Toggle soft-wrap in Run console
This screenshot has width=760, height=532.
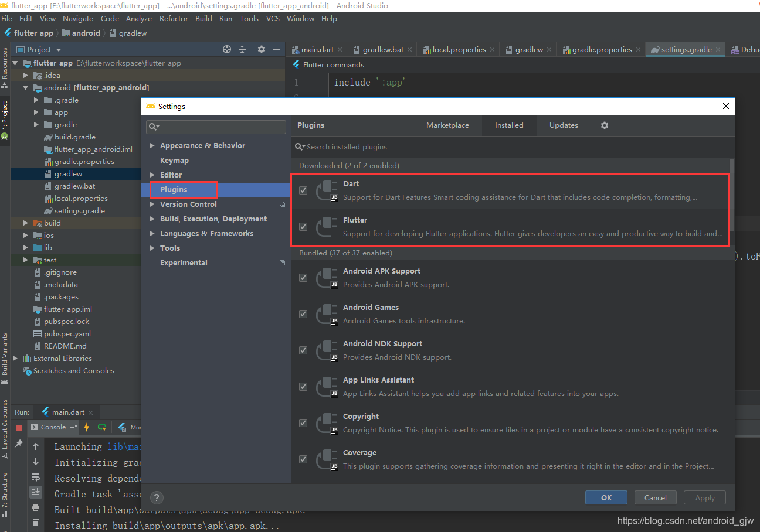[x=36, y=477]
